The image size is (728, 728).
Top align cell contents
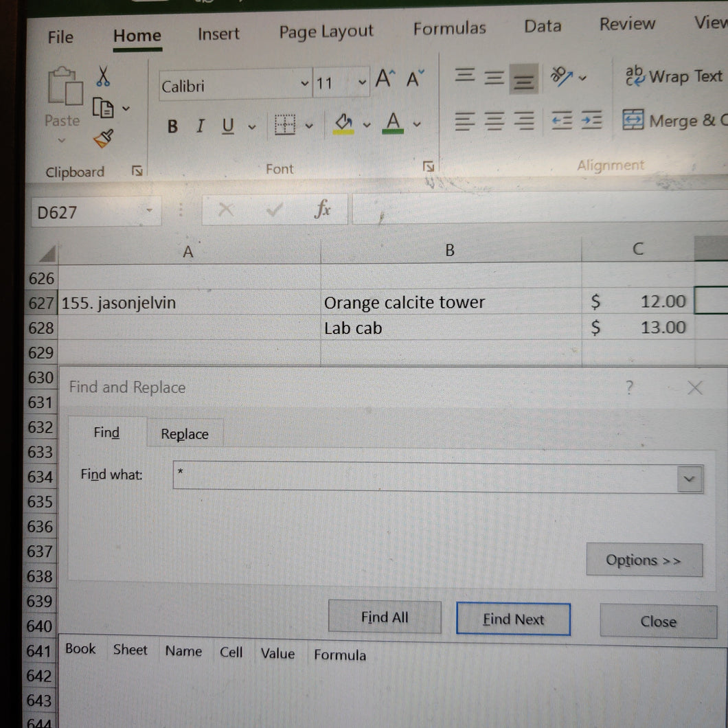465,75
